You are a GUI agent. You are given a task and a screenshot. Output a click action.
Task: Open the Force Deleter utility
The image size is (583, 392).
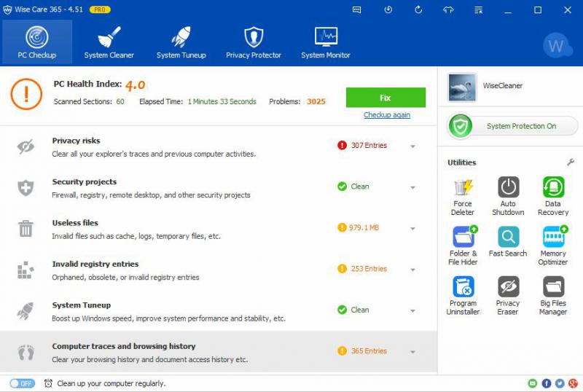pyautogui.click(x=463, y=197)
